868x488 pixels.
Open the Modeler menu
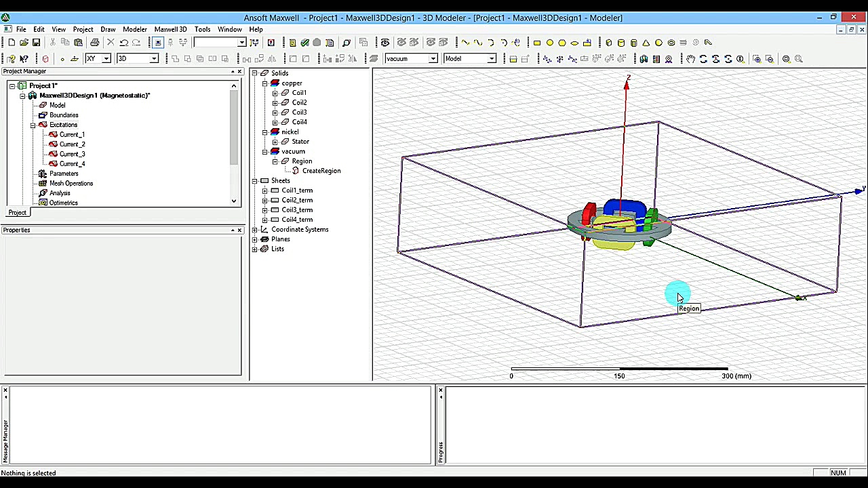coord(135,29)
